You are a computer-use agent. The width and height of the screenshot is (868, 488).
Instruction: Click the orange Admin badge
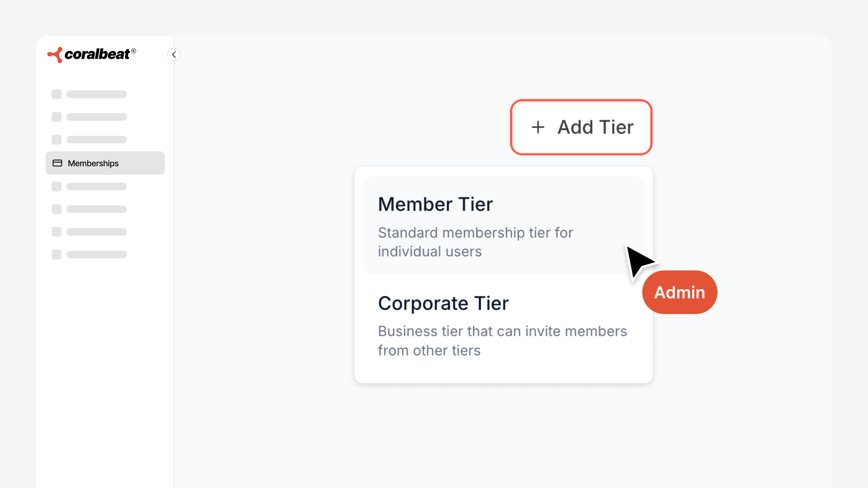(679, 292)
